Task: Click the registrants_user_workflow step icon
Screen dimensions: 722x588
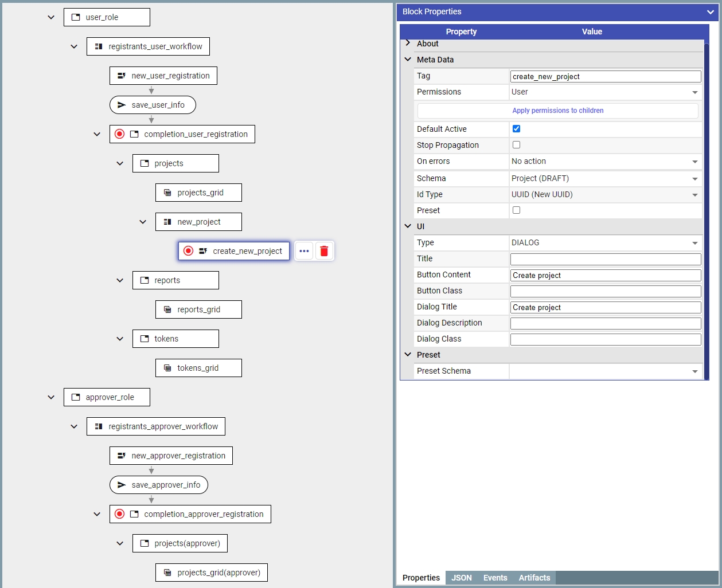Action: tap(99, 46)
